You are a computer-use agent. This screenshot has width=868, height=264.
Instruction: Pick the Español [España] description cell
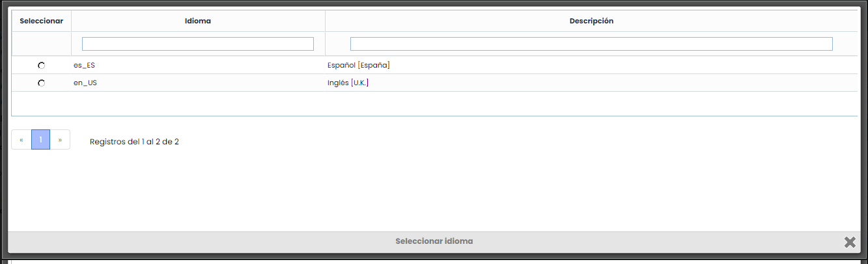click(358, 65)
